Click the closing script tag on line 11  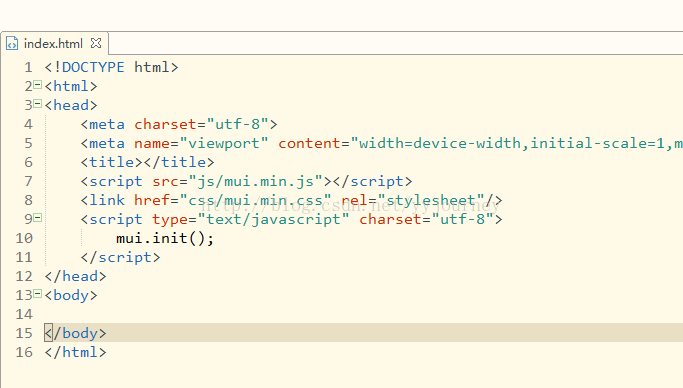tap(120, 257)
